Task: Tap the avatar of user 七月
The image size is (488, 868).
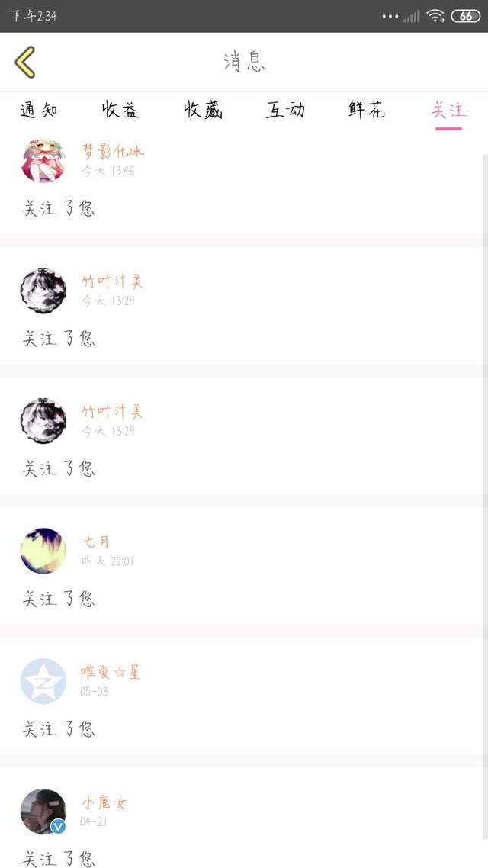Action: [x=43, y=551]
